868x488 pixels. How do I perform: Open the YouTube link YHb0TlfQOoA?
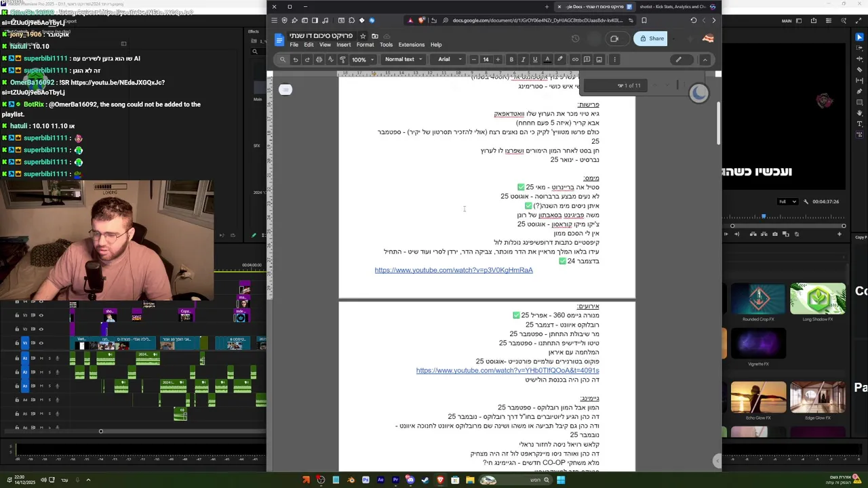(507, 371)
